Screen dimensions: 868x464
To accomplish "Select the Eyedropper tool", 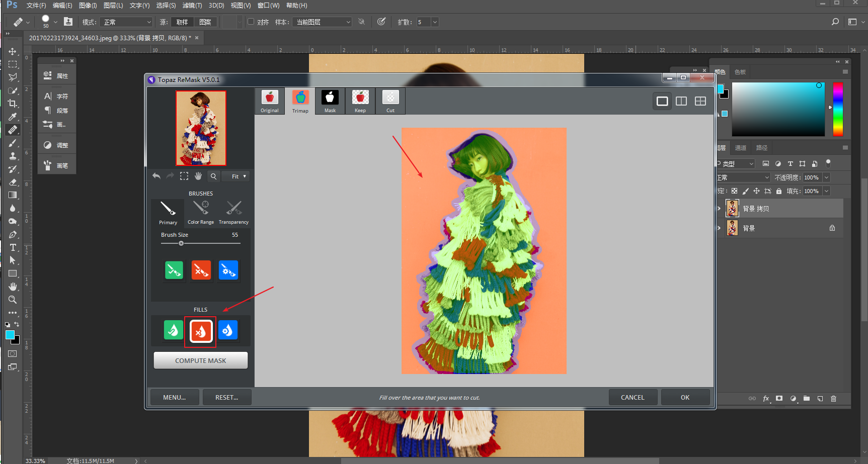I will (13, 117).
